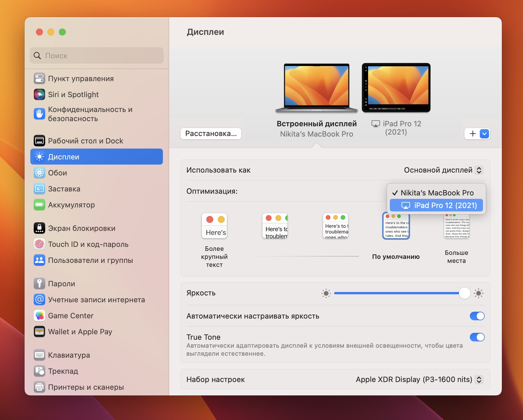This screenshot has height=420, width=523.
Task: Click the Аккумулятор battery icon
Action: point(39,205)
